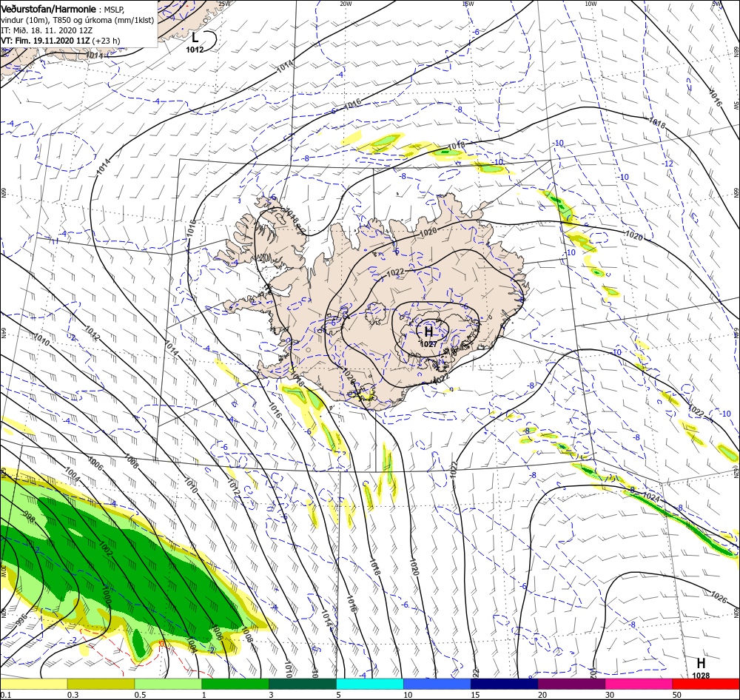The height and width of the screenshot is (700, 740).
Task: Click the dark green 3–5 legend swatch
Action: tap(303, 684)
